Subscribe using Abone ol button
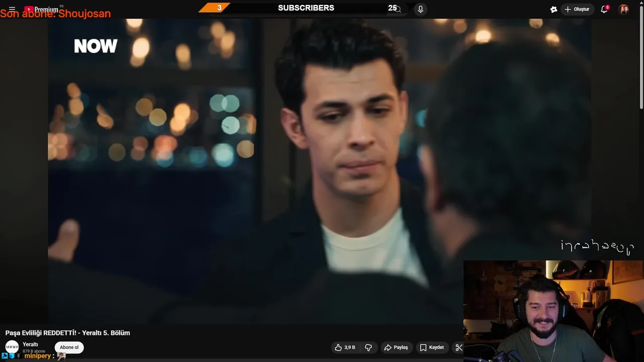This screenshot has height=362, width=644. coord(69,347)
